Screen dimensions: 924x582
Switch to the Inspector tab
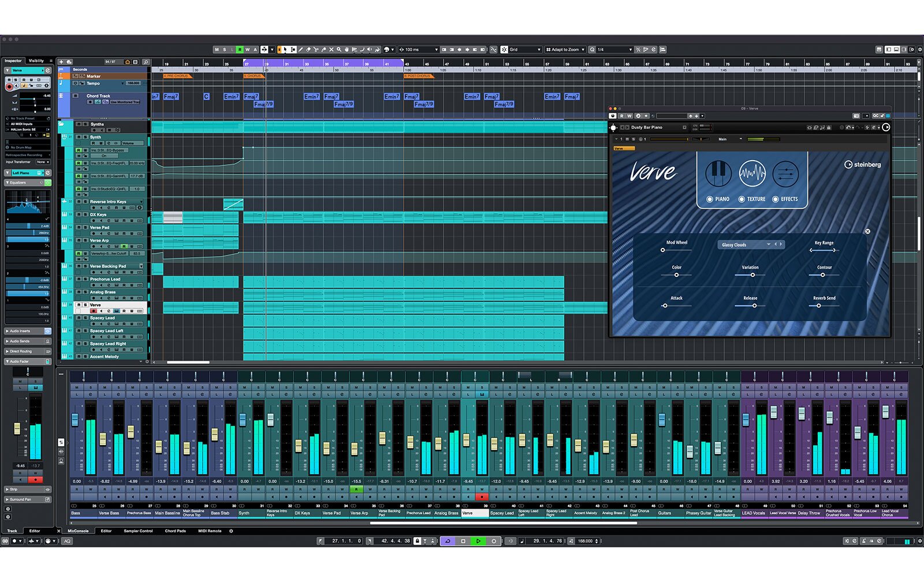click(x=13, y=61)
